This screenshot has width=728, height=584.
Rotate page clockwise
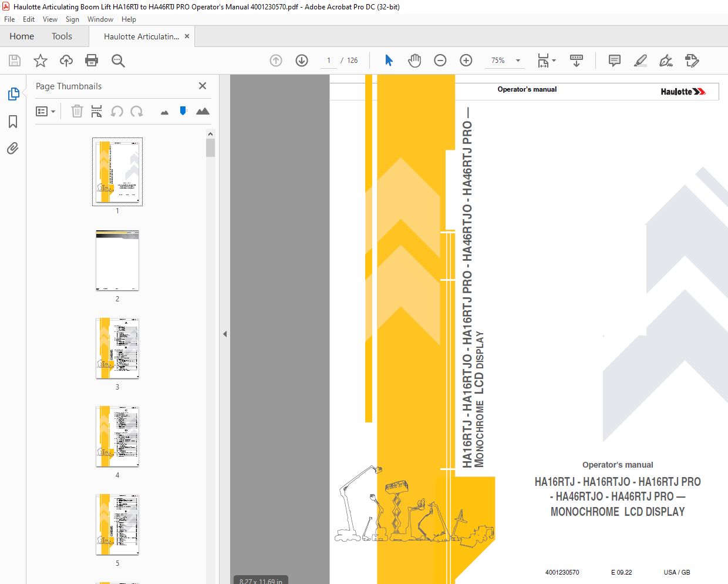(137, 111)
